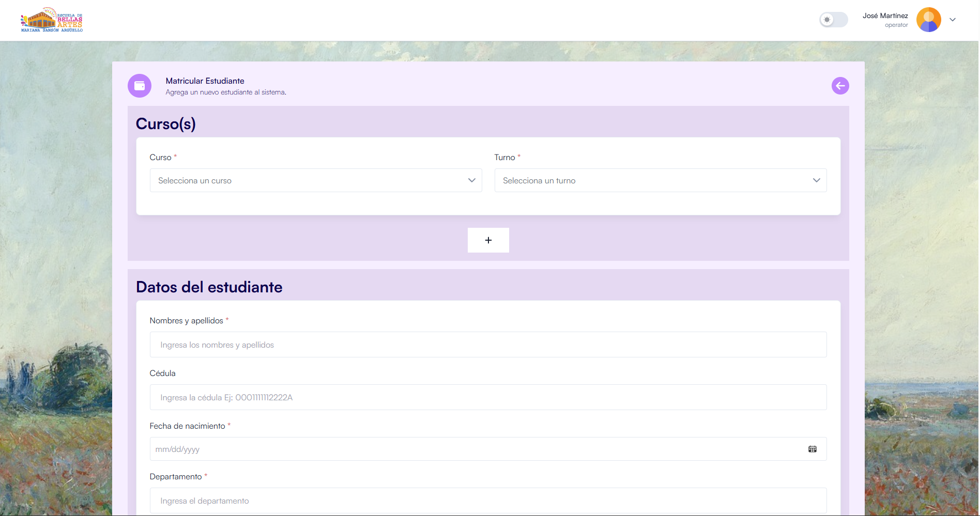Click the 'operator' role label

[x=897, y=25]
